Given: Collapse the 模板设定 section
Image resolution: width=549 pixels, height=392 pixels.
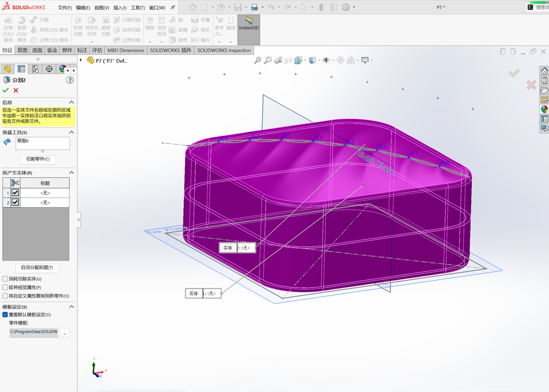Looking at the screenshot, I should click(71, 307).
